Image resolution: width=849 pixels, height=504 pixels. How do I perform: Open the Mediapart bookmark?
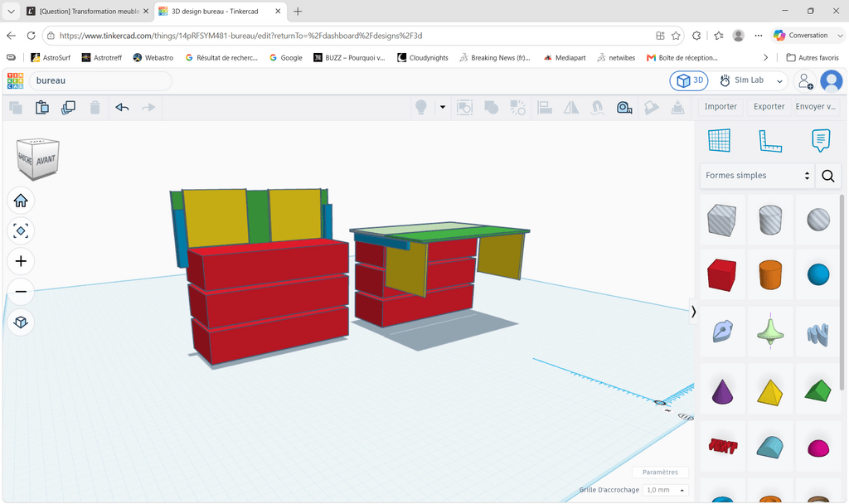click(x=565, y=58)
